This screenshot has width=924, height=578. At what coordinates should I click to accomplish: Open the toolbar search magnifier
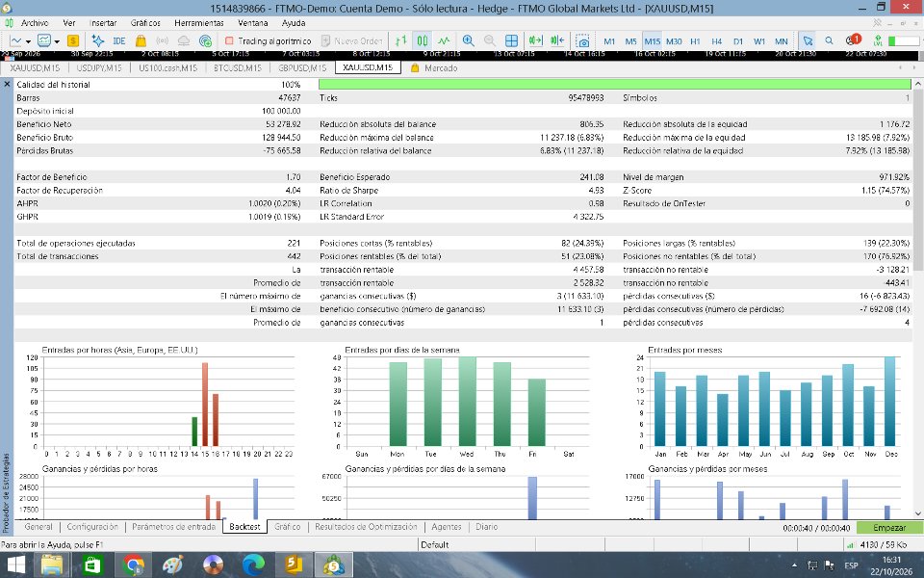coord(829,40)
